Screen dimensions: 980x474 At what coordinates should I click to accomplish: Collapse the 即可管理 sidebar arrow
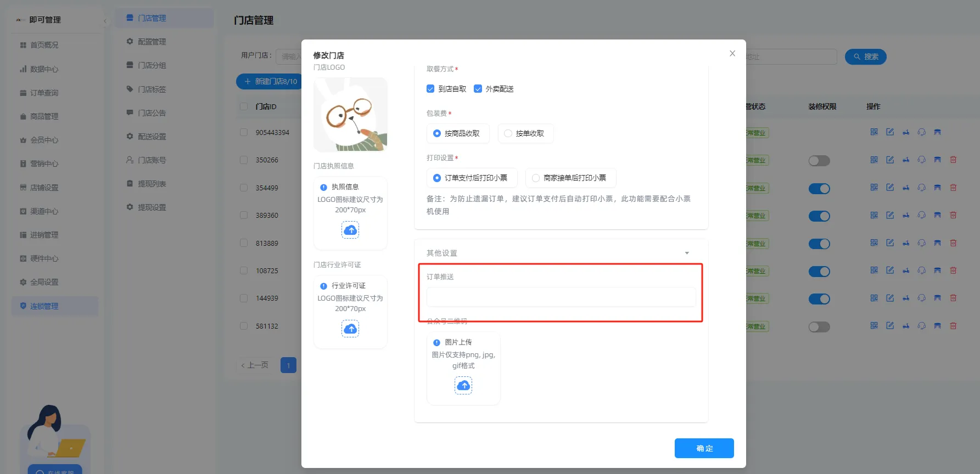(x=105, y=21)
